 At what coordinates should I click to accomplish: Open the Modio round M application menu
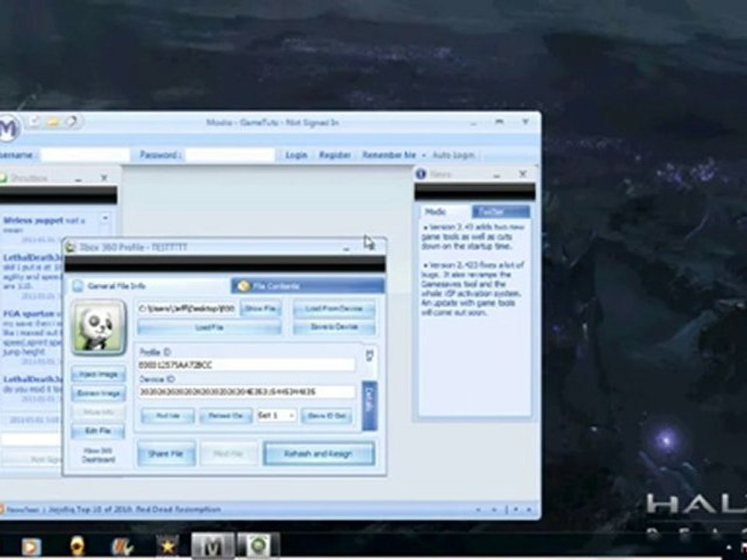[x=8, y=128]
